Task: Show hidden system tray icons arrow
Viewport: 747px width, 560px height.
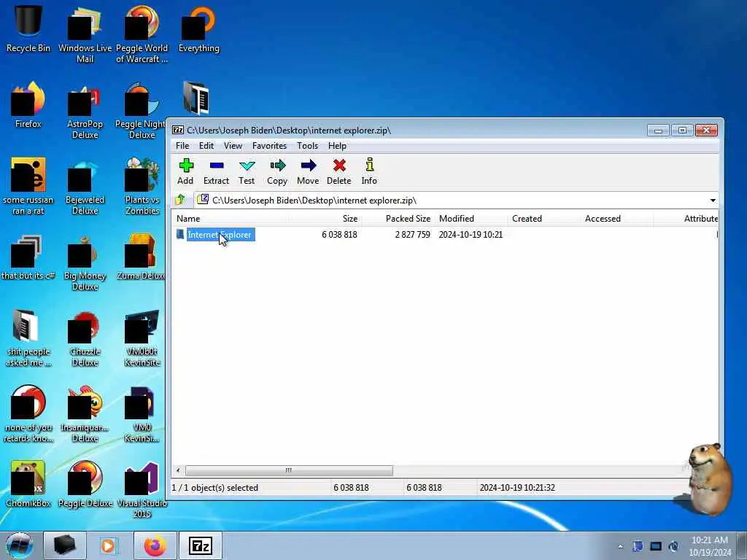Action: tap(620, 546)
